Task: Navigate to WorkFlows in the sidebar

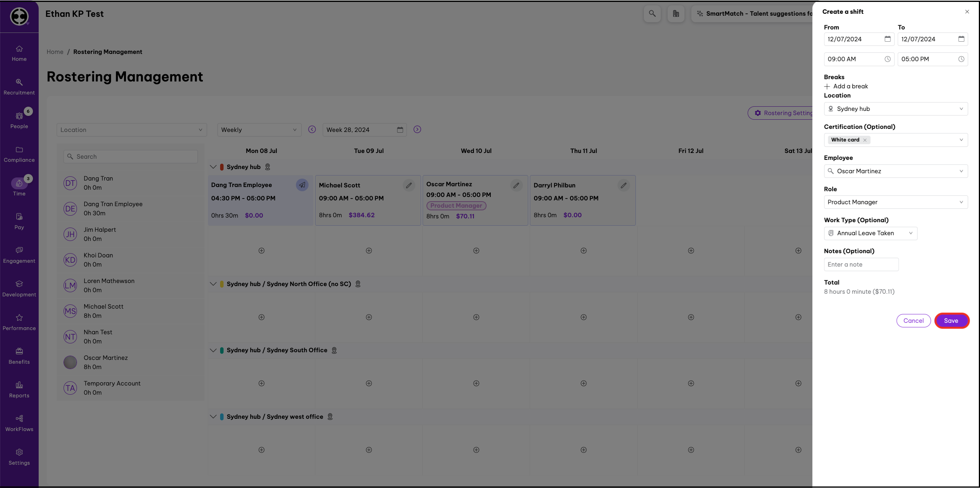Action: click(19, 423)
